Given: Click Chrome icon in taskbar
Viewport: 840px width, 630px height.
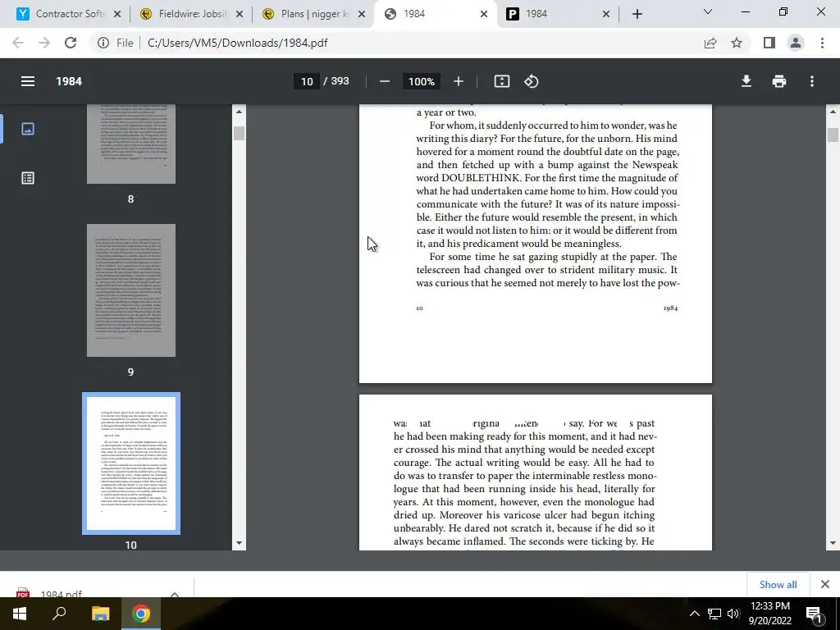Looking at the screenshot, I should (x=141, y=614).
